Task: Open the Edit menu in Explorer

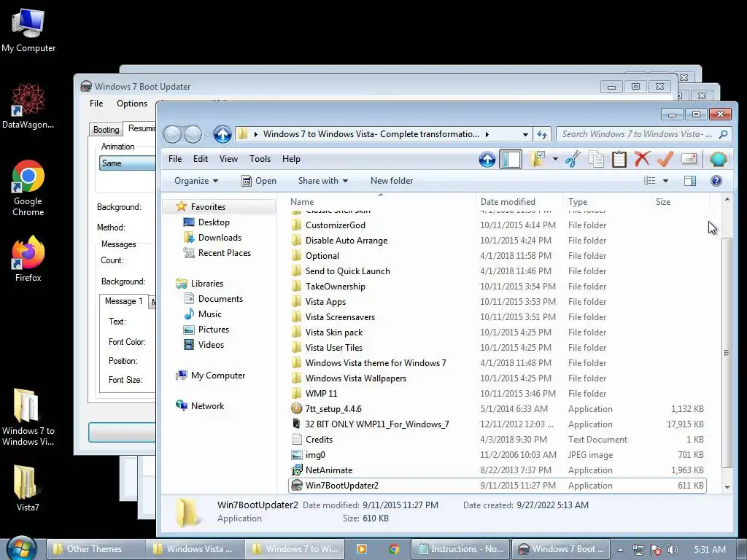Action: click(200, 159)
